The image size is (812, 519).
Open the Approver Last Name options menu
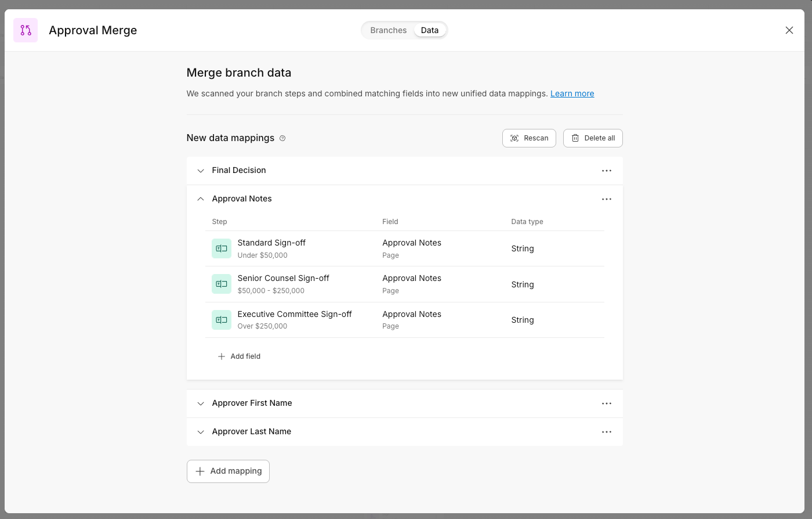pyautogui.click(x=607, y=432)
